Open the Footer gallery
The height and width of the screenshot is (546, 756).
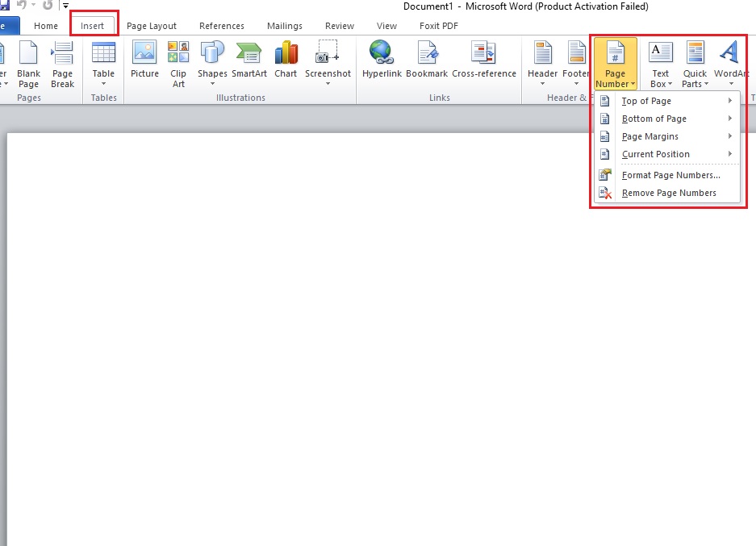pos(576,65)
